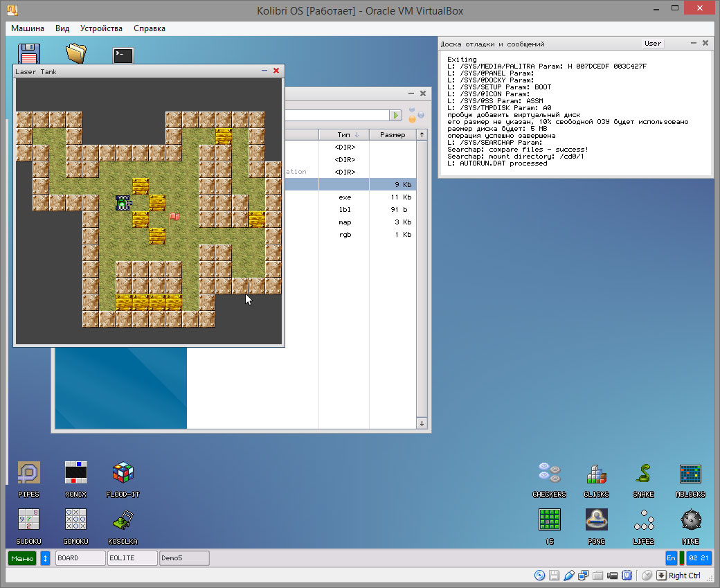Open the GOMOKU desktop icon
Image resolution: width=720 pixels, height=588 pixels.
pyautogui.click(x=75, y=520)
